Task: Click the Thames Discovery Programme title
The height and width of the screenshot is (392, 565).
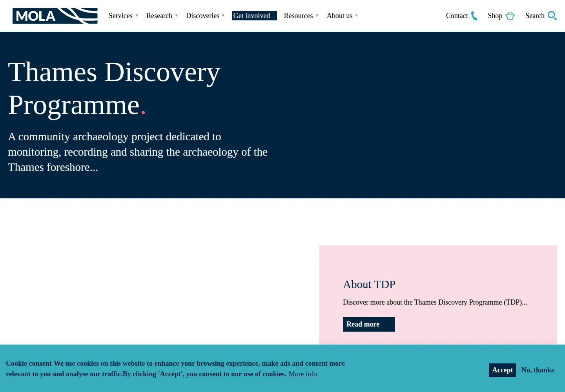Action: click(114, 89)
